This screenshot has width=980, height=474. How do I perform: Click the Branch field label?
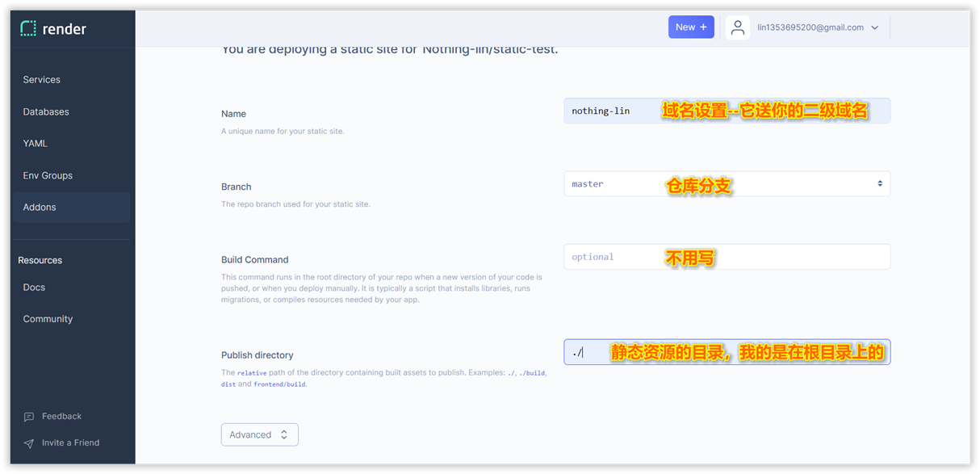(x=237, y=187)
